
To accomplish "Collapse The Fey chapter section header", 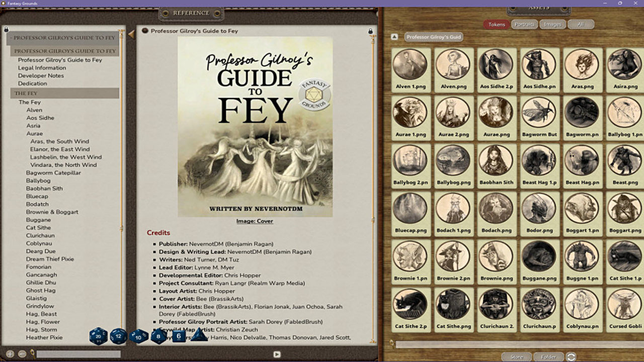I will [x=64, y=94].
